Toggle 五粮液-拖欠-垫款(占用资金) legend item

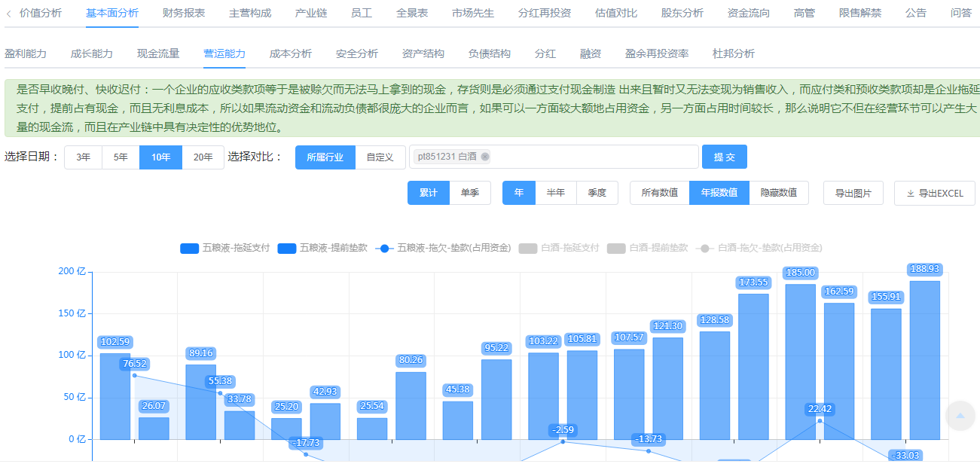[443, 248]
